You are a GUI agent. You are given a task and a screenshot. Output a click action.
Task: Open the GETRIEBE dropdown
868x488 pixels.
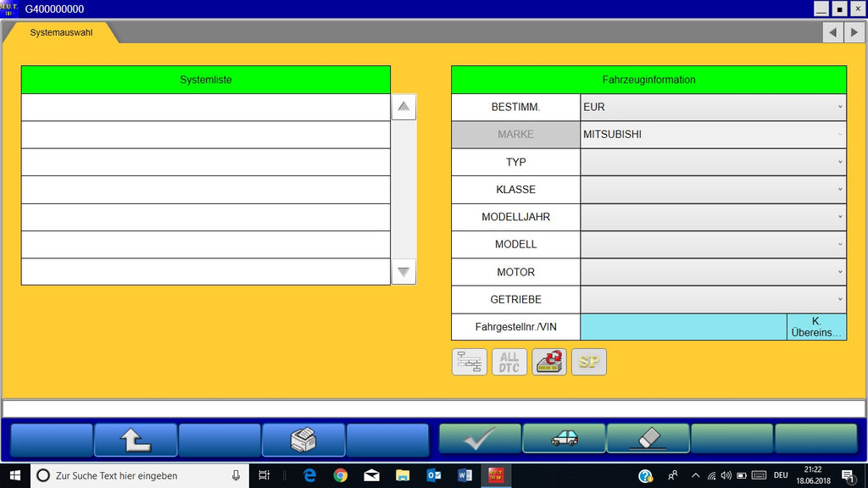click(713, 299)
